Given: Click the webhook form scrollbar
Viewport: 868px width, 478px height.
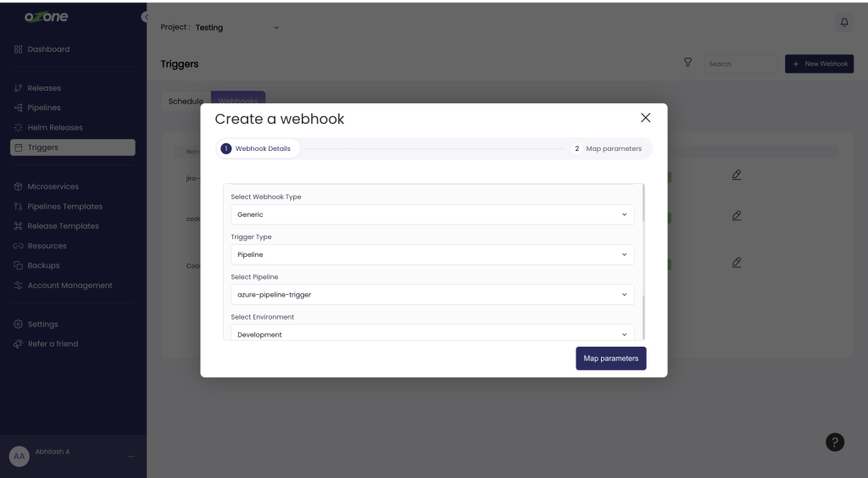Looking at the screenshot, I should point(643,262).
